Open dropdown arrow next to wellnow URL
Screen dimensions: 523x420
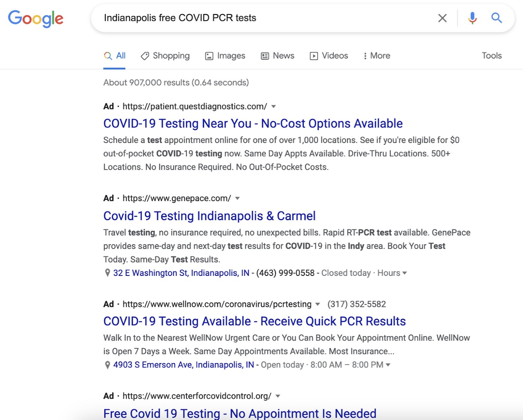pos(317,304)
